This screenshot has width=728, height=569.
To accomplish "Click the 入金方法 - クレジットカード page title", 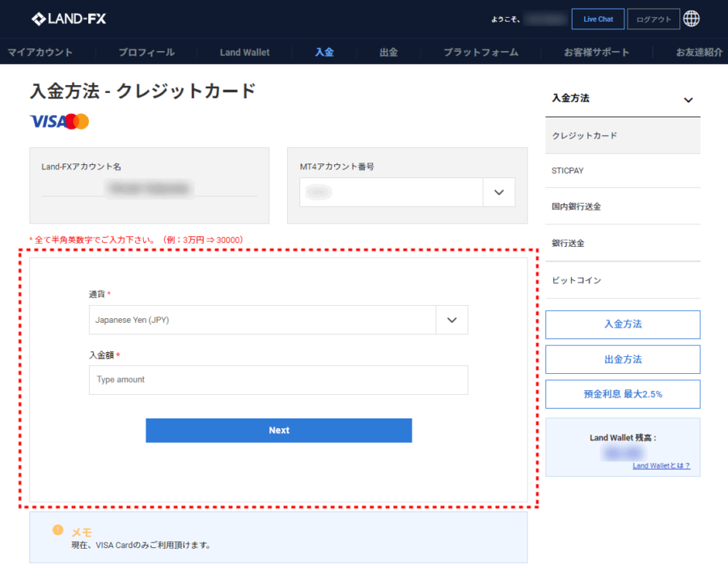I will coord(143,91).
